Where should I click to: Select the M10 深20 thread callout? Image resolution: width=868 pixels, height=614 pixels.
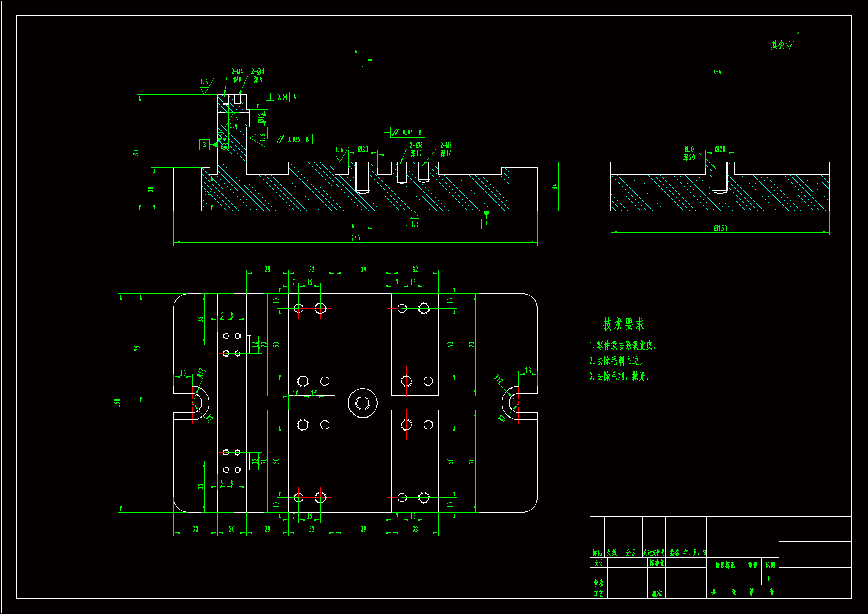[x=689, y=153]
